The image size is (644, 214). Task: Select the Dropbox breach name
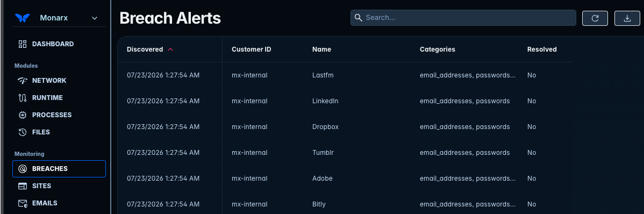coord(325,127)
